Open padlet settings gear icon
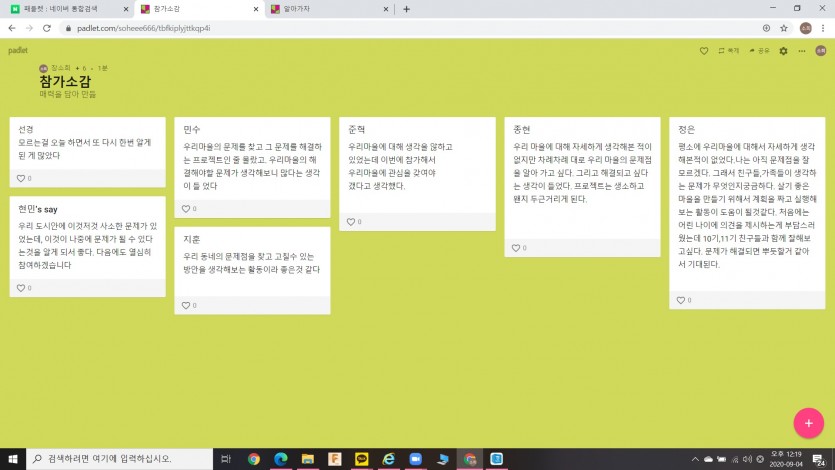Image resolution: width=835 pixels, height=470 pixels. [x=783, y=50]
